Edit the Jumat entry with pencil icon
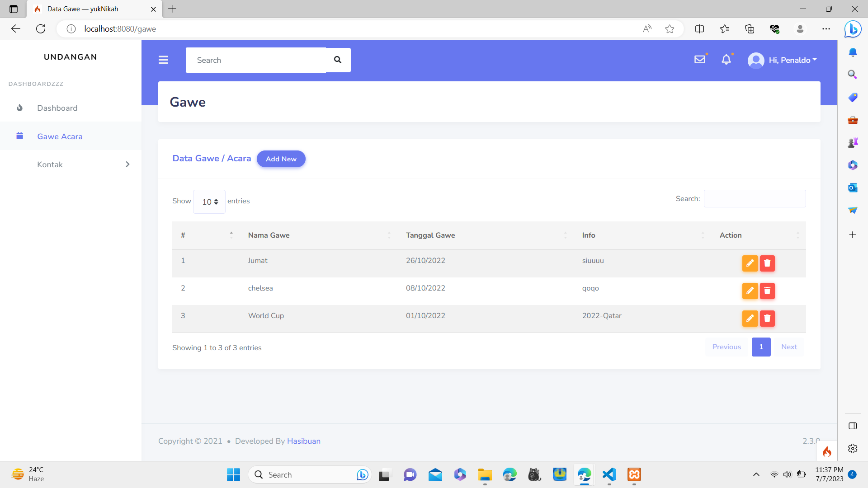Screen dimensions: 868x488 click(x=750, y=263)
